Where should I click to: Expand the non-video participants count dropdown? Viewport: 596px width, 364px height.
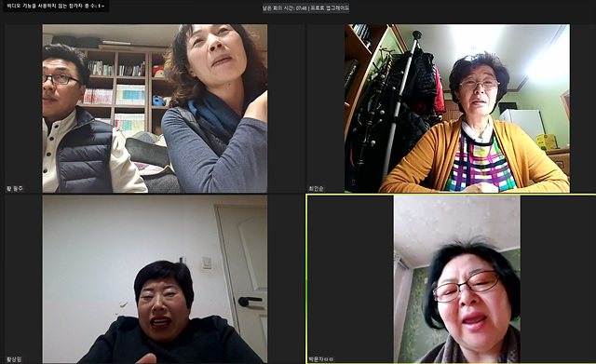pos(56,7)
